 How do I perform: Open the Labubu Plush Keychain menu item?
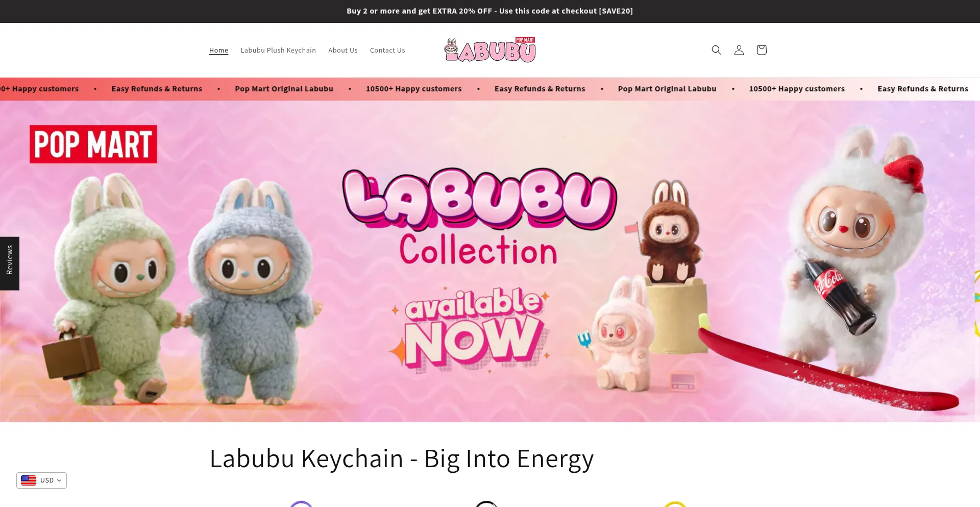(278, 50)
